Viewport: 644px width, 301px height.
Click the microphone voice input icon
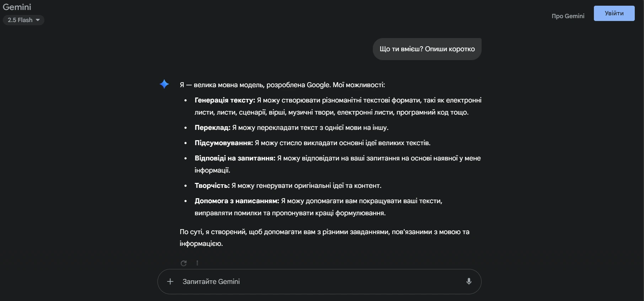[x=469, y=281]
